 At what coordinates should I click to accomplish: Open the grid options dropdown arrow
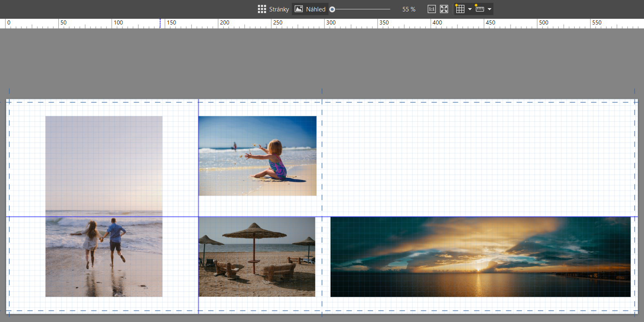pyautogui.click(x=470, y=9)
